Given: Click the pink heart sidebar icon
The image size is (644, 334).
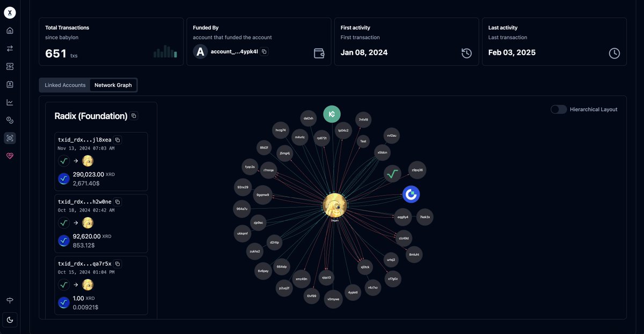Looking at the screenshot, I should (10, 155).
